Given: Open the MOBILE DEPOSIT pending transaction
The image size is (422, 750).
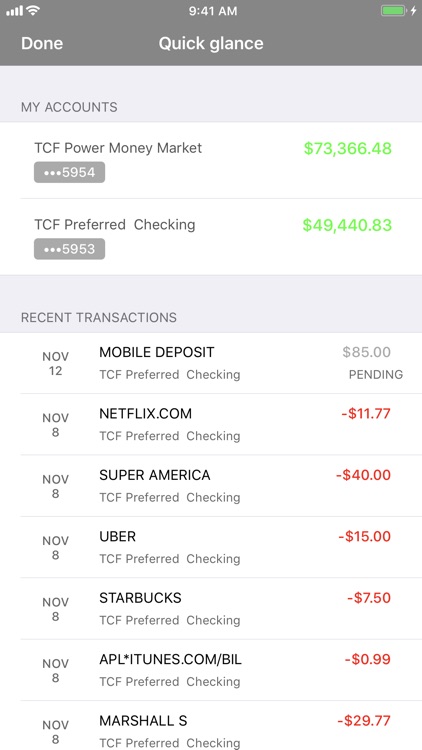Looking at the screenshot, I should click(x=211, y=363).
